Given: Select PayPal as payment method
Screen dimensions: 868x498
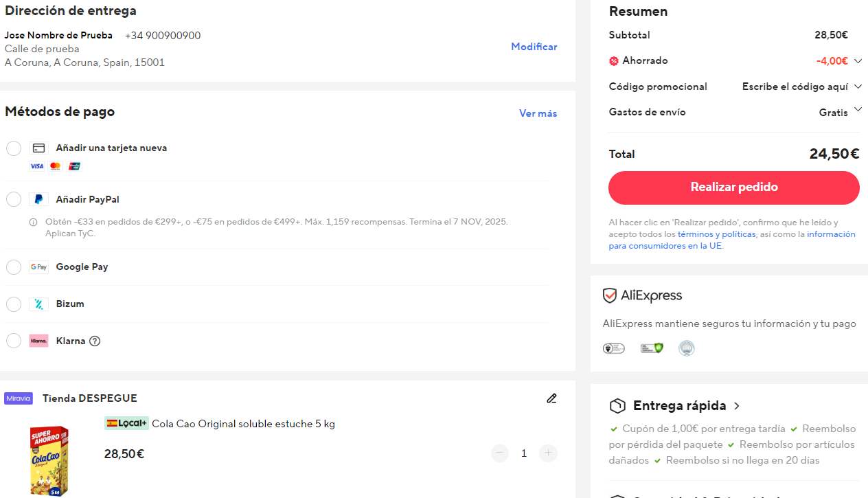Looking at the screenshot, I should 14,199.
